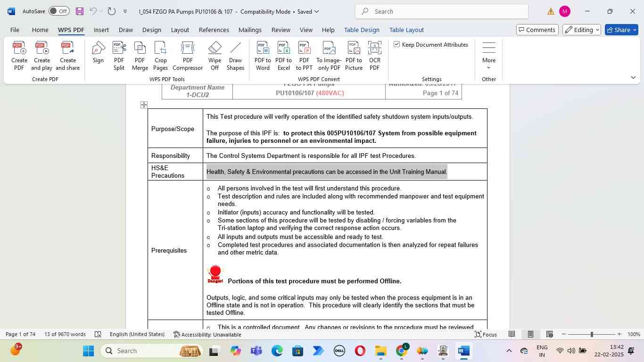The image size is (644, 362).
Task: Toggle the AutoSave switch
Action: pyautogui.click(x=59, y=11)
